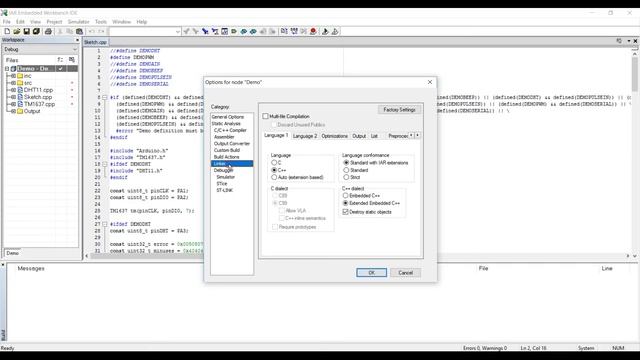Select the C language radio button
The width and height of the screenshot is (640, 360).
(x=274, y=162)
